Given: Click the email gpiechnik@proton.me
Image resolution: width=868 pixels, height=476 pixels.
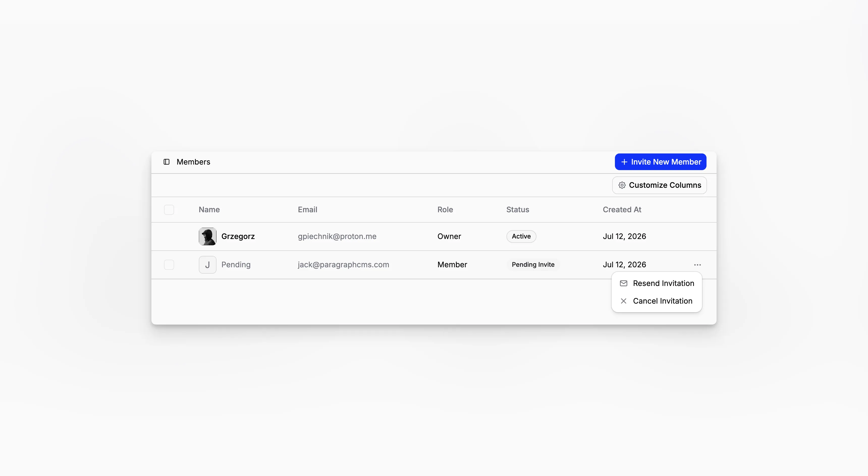Looking at the screenshot, I should (337, 236).
